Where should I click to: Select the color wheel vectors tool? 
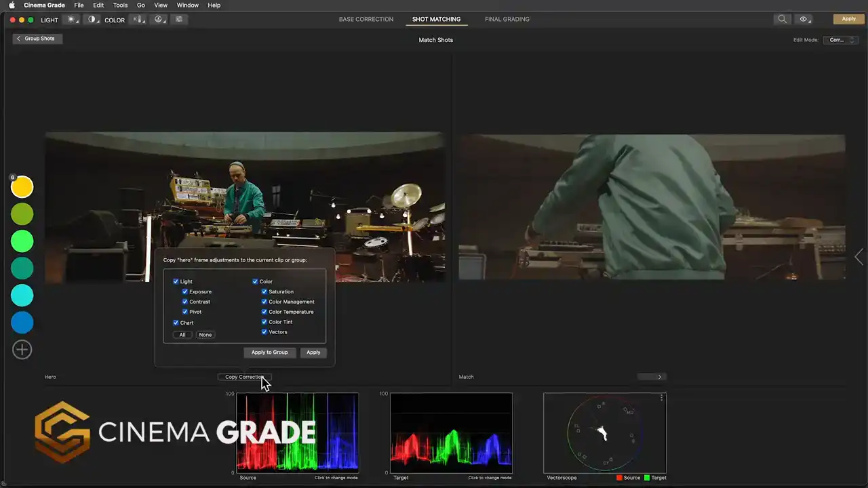(x=159, y=20)
